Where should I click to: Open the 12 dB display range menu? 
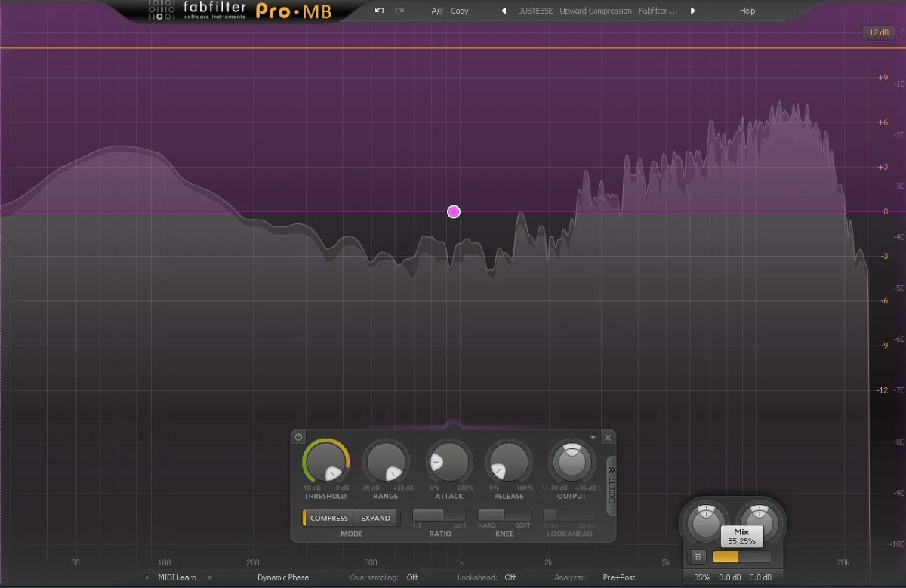coord(879,32)
